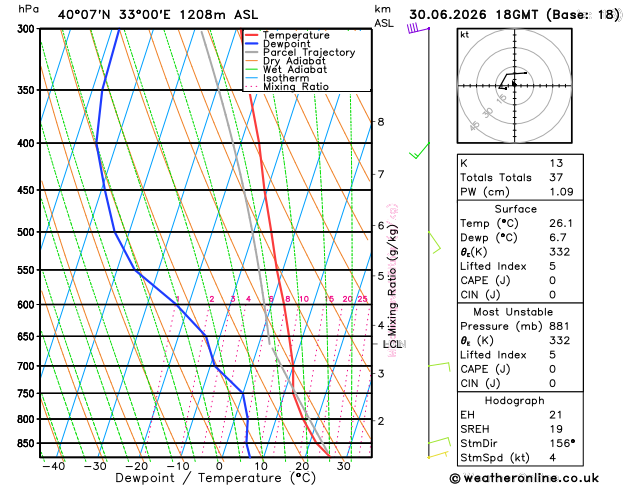Click the 'Dewpoint / Temperature (°C)' axis title

(x=215, y=478)
